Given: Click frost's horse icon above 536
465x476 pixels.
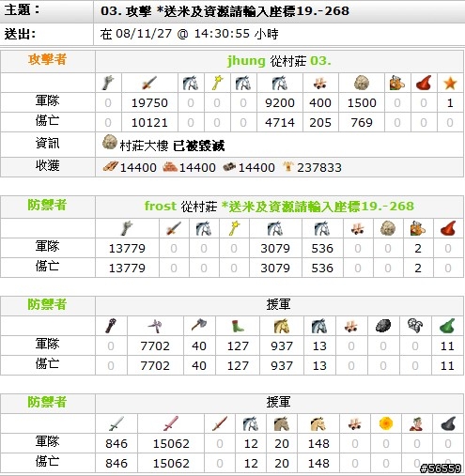Looking at the screenshot, I should 322,228.
